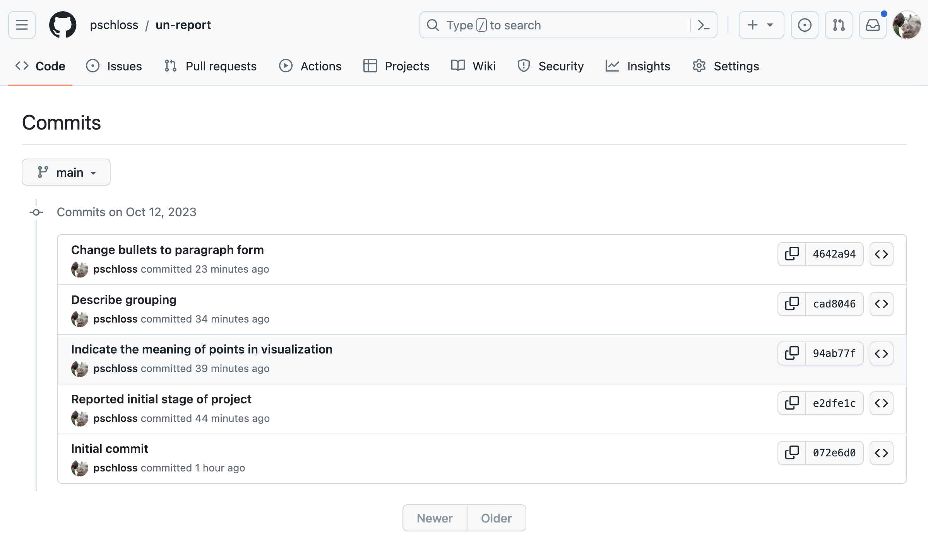928x560 pixels.
Task: Click commit hash 94ab77f
Action: point(834,353)
